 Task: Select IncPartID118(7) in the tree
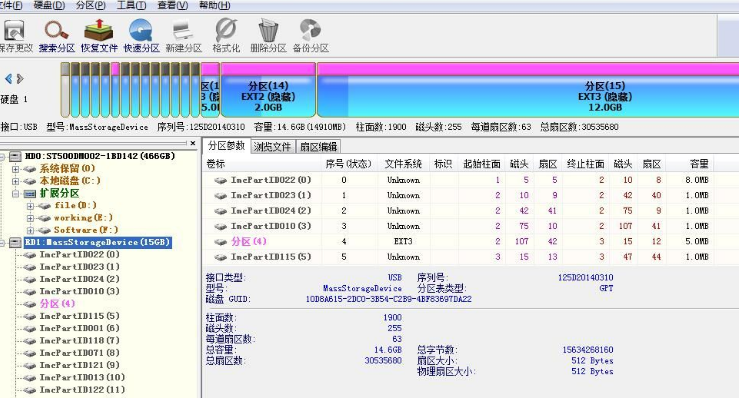[x=79, y=341]
